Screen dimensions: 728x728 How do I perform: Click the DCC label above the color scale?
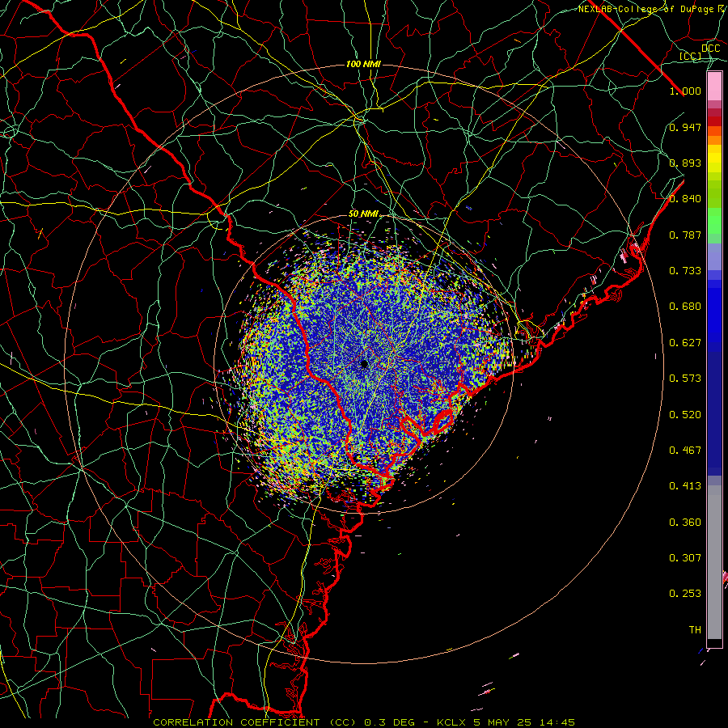click(x=710, y=48)
